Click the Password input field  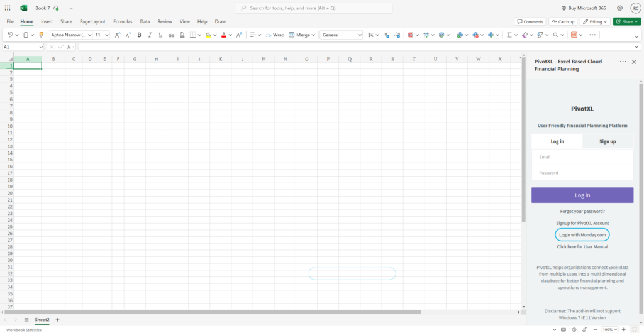[x=582, y=173]
